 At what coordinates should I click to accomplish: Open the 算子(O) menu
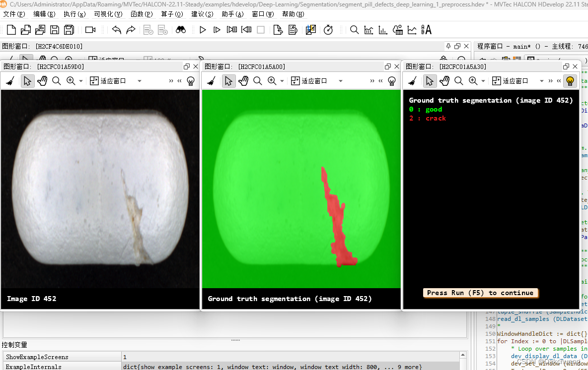click(172, 14)
